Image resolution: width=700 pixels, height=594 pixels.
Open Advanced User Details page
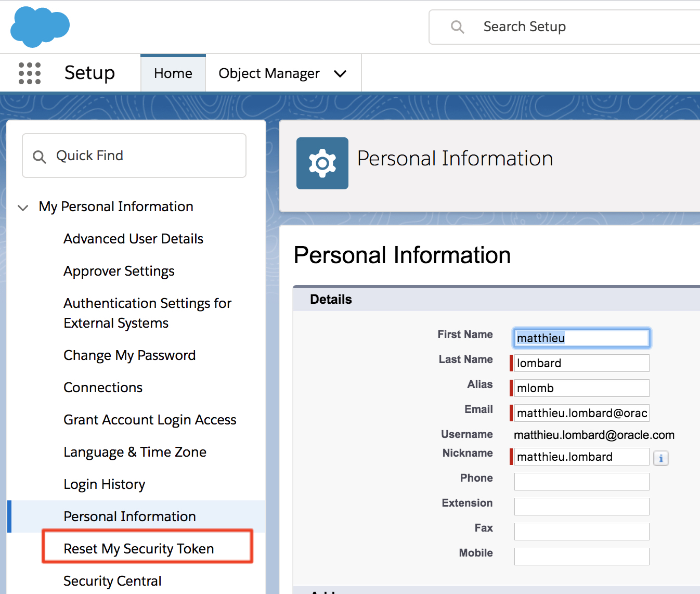pos(133,239)
